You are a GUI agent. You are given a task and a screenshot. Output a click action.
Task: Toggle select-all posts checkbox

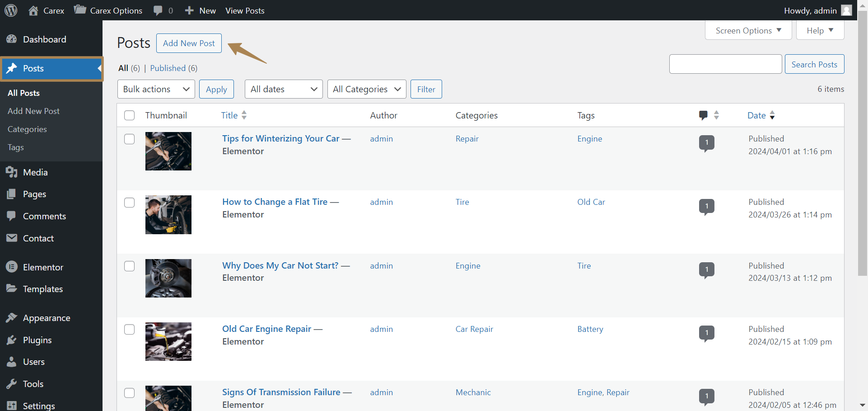(129, 115)
